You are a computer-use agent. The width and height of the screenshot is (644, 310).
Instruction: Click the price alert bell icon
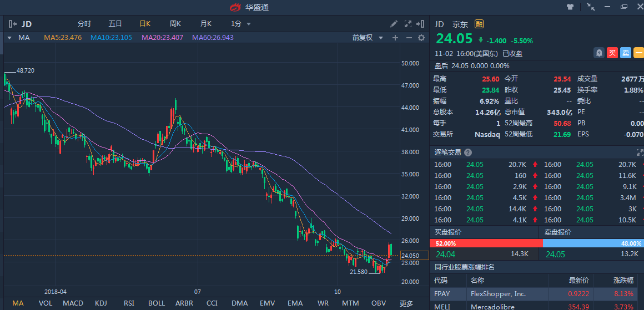tap(599, 53)
